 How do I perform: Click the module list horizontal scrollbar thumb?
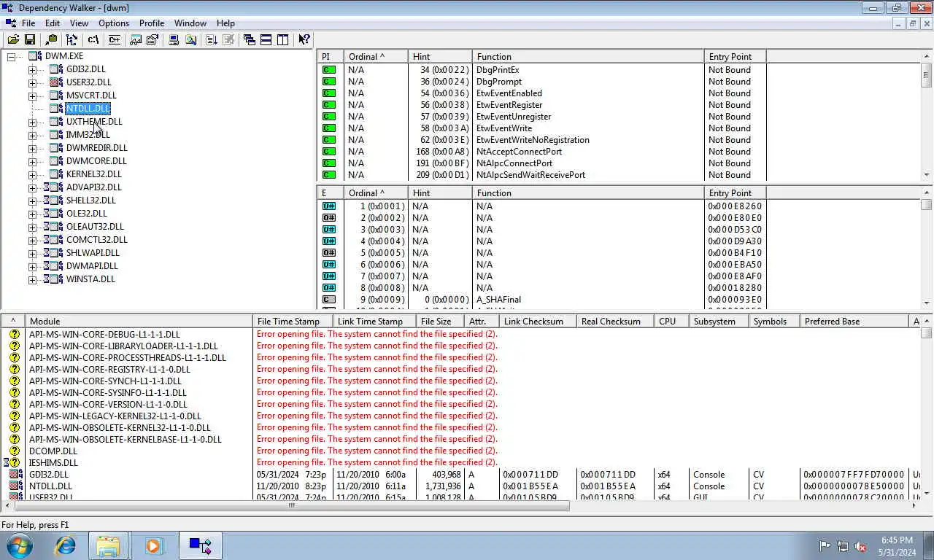(290, 505)
